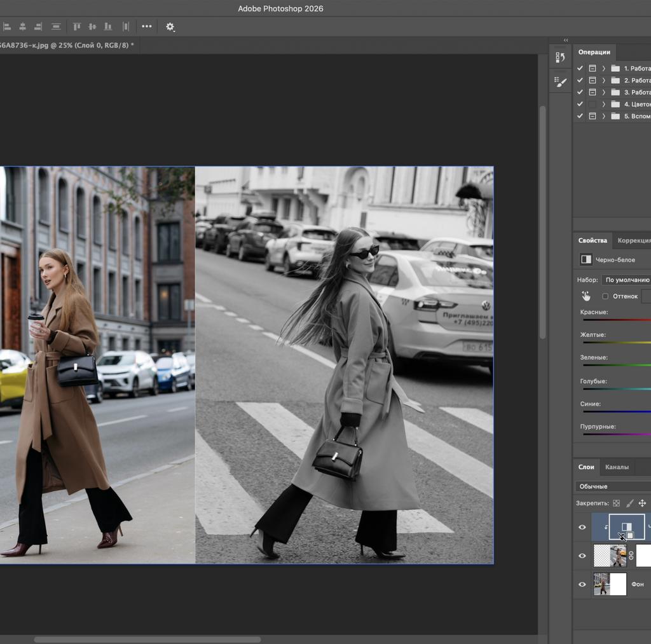This screenshot has height=644, width=651.
Task: Switch to the Коррекция tab
Action: click(635, 240)
